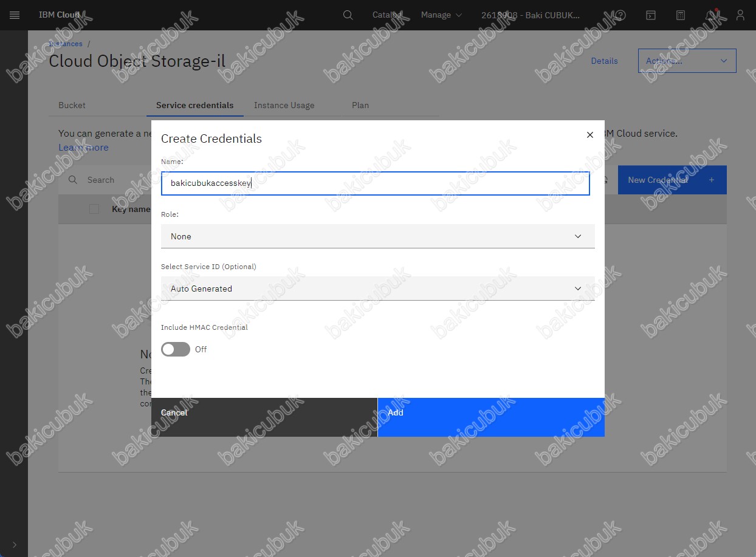Open the Plan tab
The width and height of the screenshot is (756, 557).
(360, 105)
